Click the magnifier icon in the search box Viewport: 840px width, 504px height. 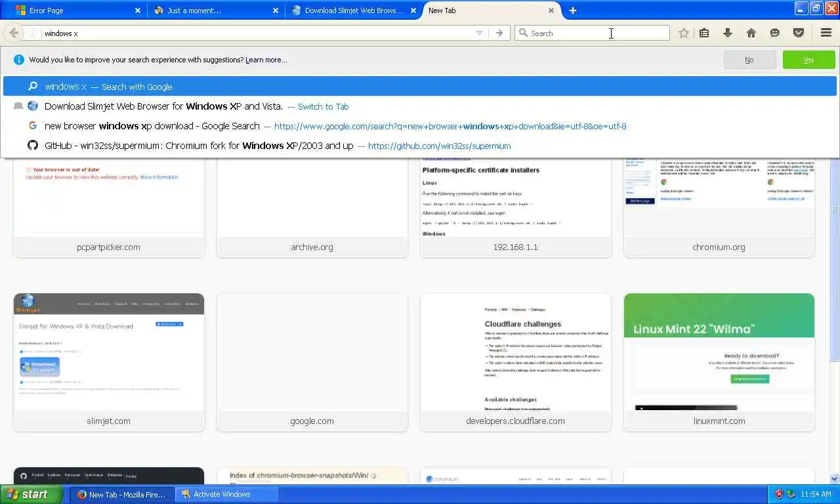(523, 33)
